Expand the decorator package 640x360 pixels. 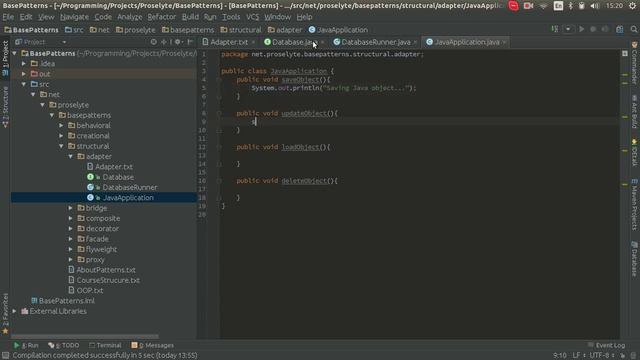(71, 229)
